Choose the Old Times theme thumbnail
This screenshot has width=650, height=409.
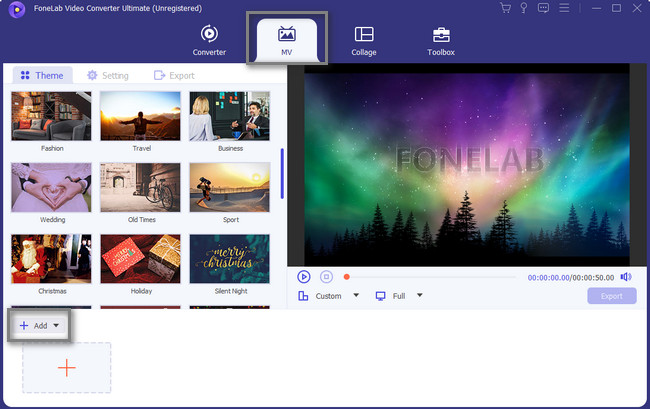pyautogui.click(x=141, y=187)
